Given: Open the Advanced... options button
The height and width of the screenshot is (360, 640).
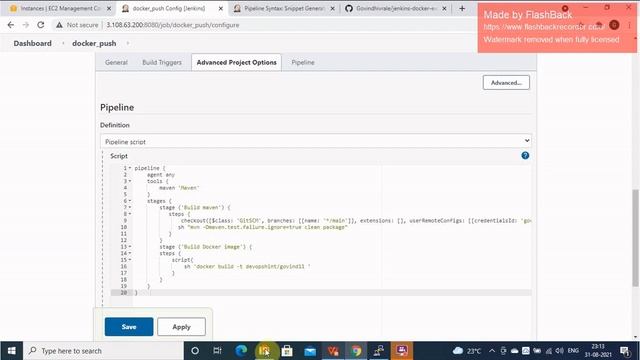Looking at the screenshot, I should tap(506, 82).
